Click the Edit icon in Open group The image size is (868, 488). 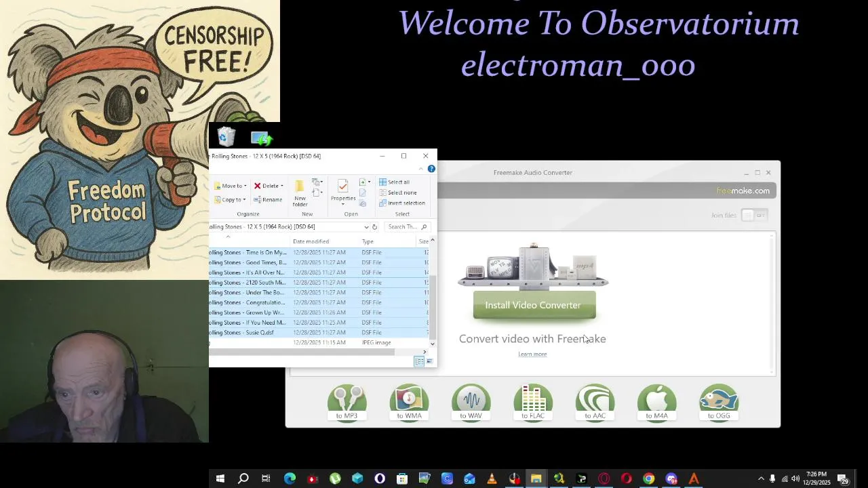click(363, 193)
